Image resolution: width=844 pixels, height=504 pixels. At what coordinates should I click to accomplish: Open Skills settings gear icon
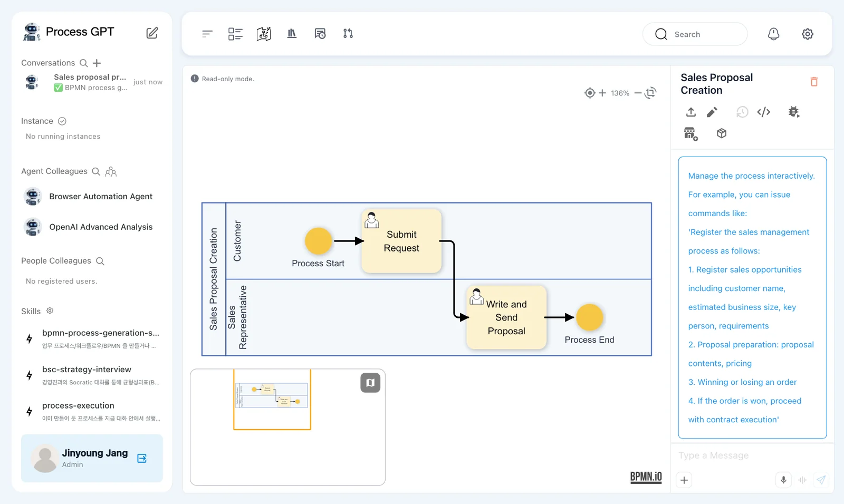point(50,311)
